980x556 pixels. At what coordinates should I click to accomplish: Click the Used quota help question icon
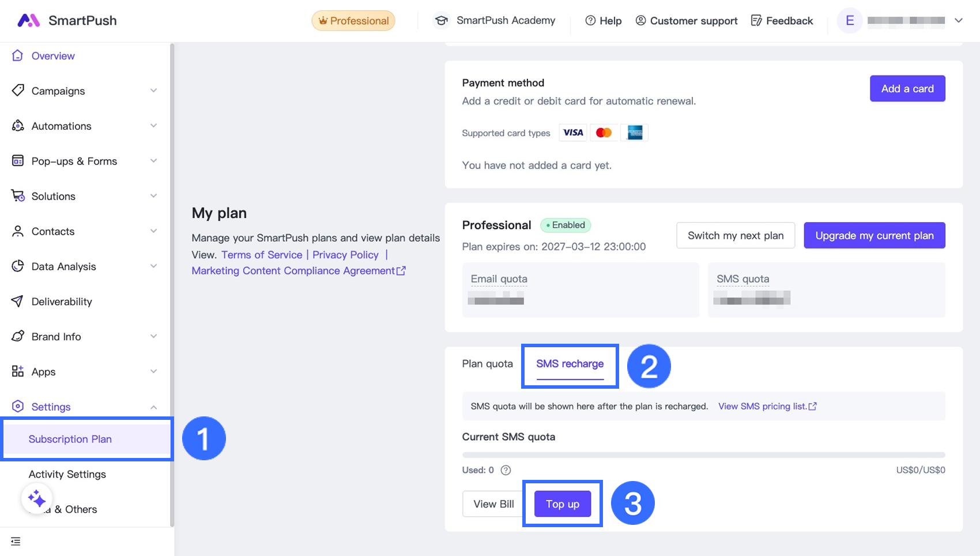pos(506,470)
